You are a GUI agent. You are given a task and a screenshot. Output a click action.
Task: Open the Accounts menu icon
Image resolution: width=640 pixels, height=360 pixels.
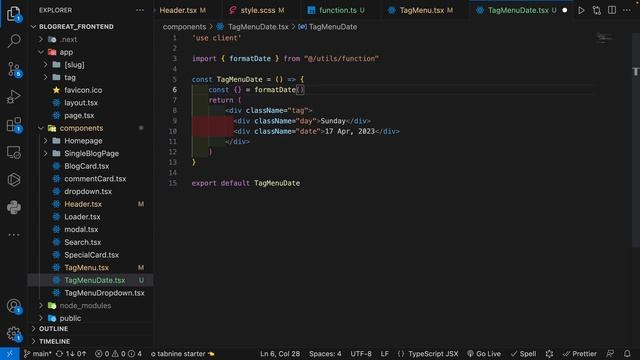click(x=14, y=306)
